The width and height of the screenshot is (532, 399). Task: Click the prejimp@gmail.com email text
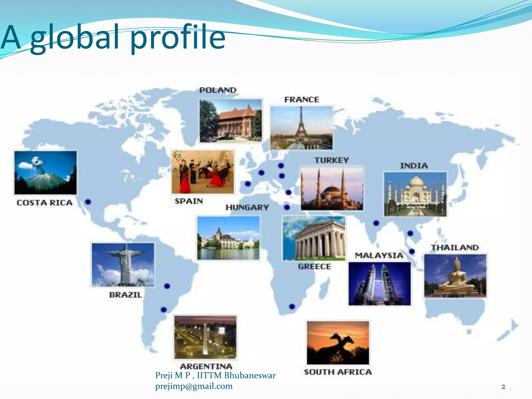click(194, 386)
